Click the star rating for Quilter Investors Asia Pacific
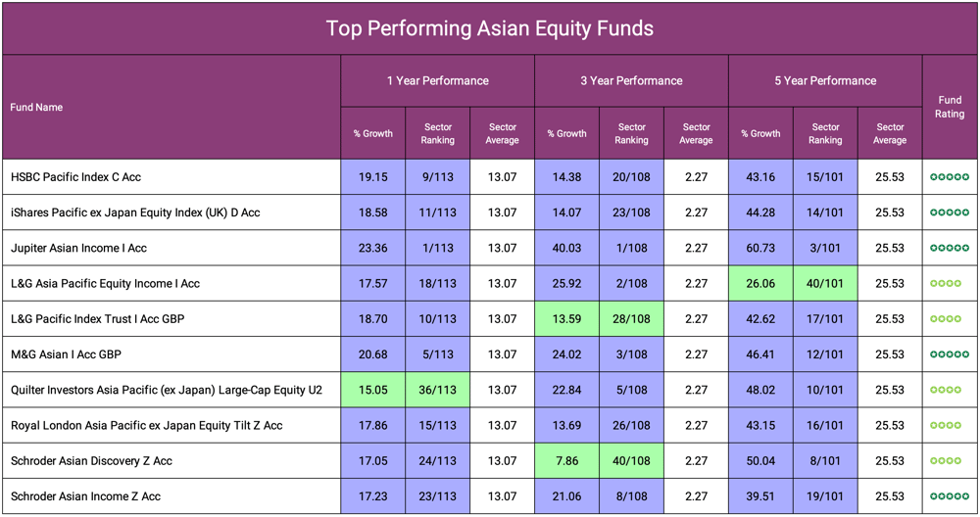 point(946,390)
